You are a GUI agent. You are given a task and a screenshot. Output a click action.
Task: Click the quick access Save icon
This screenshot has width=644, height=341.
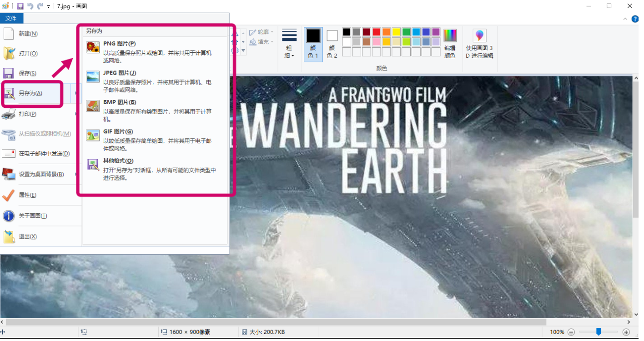[20, 6]
